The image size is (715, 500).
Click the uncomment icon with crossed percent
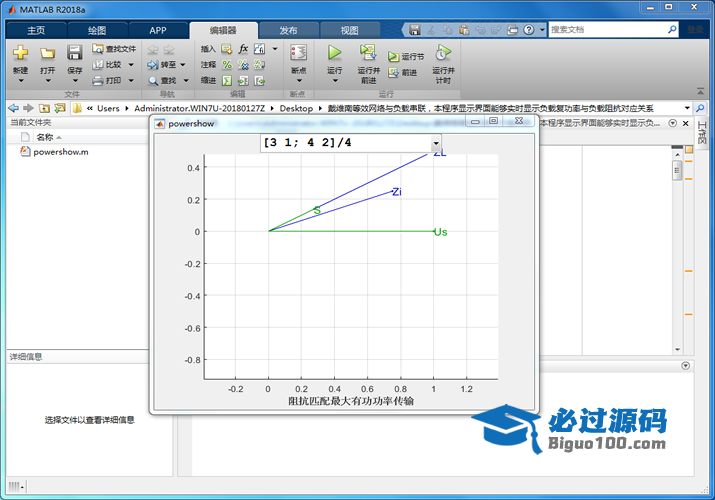pyautogui.click(x=243, y=65)
